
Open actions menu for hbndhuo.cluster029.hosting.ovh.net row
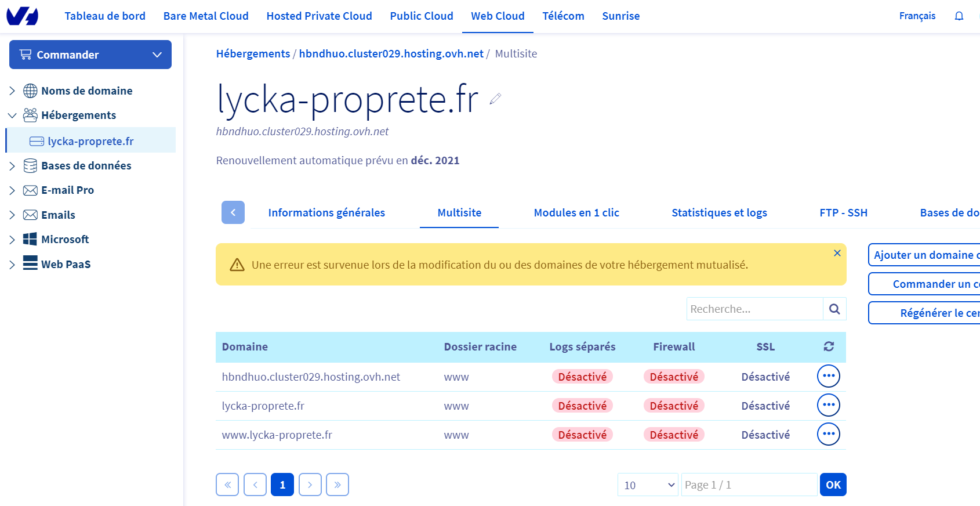(x=828, y=376)
